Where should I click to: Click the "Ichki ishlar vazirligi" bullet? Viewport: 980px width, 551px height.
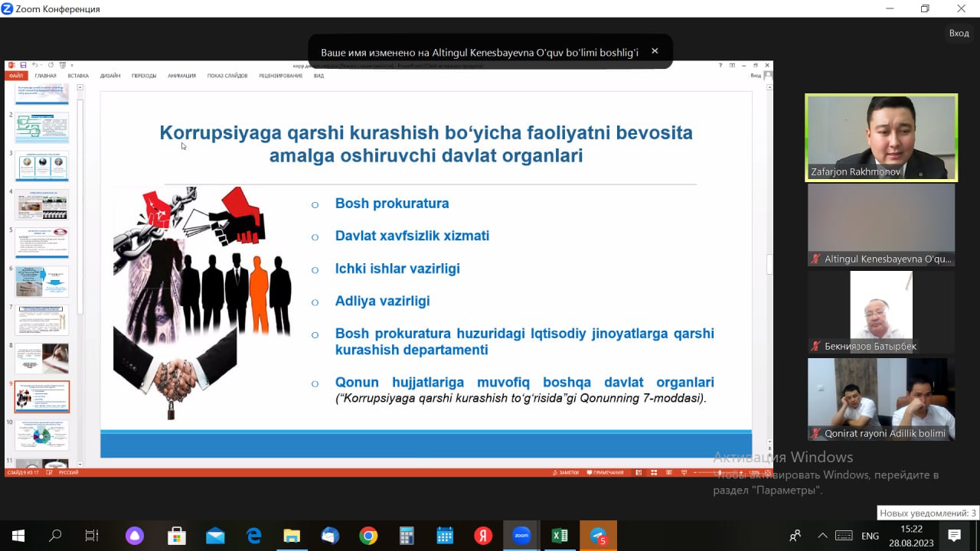[397, 269]
